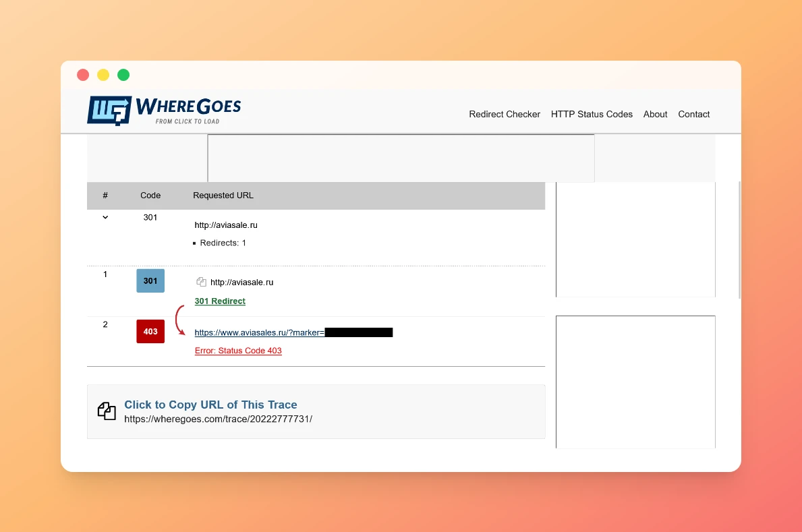Screen dimensions: 802x532
Task: Click the WhereGoes logo icon
Action: tap(109, 111)
